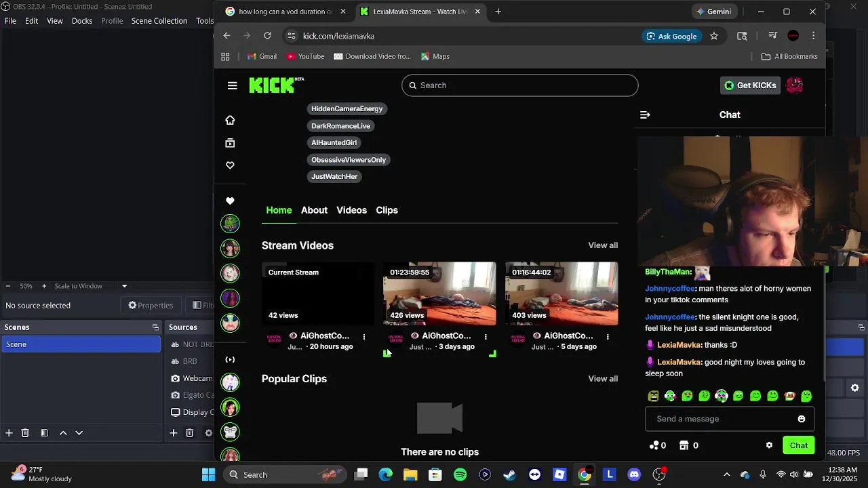Add a new source in OBS

tap(174, 433)
